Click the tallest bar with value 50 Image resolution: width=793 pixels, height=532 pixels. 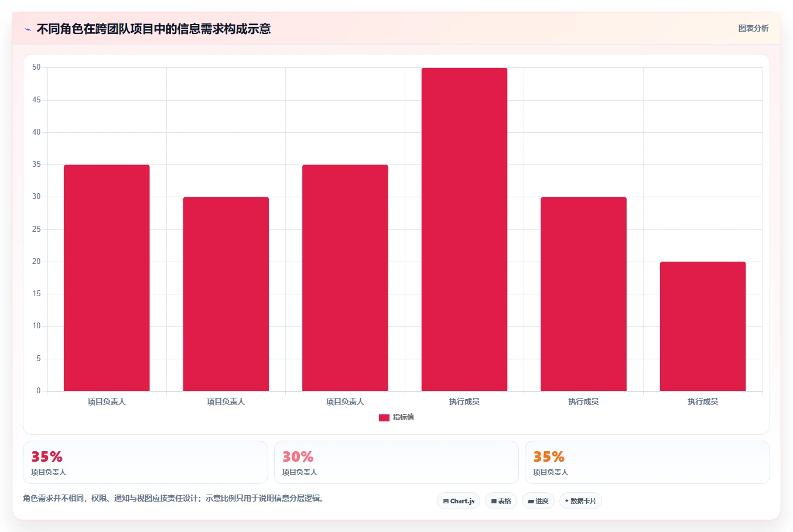click(x=464, y=229)
